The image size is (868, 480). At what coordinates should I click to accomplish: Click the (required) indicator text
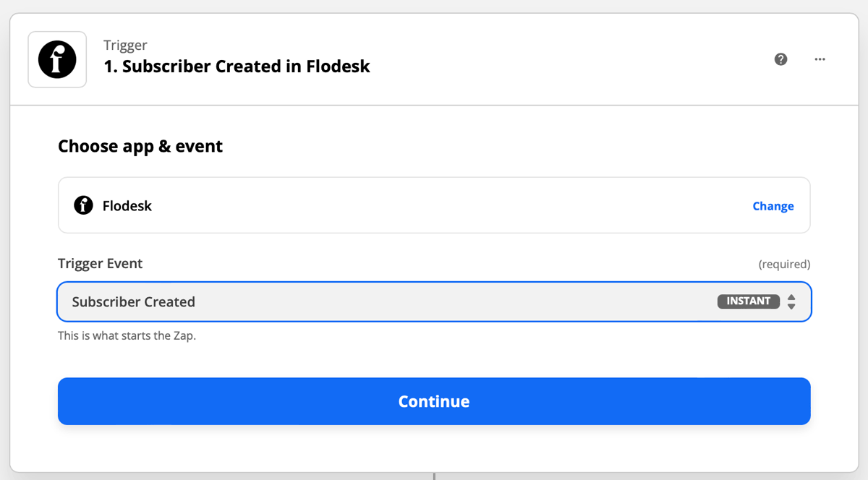tap(784, 265)
